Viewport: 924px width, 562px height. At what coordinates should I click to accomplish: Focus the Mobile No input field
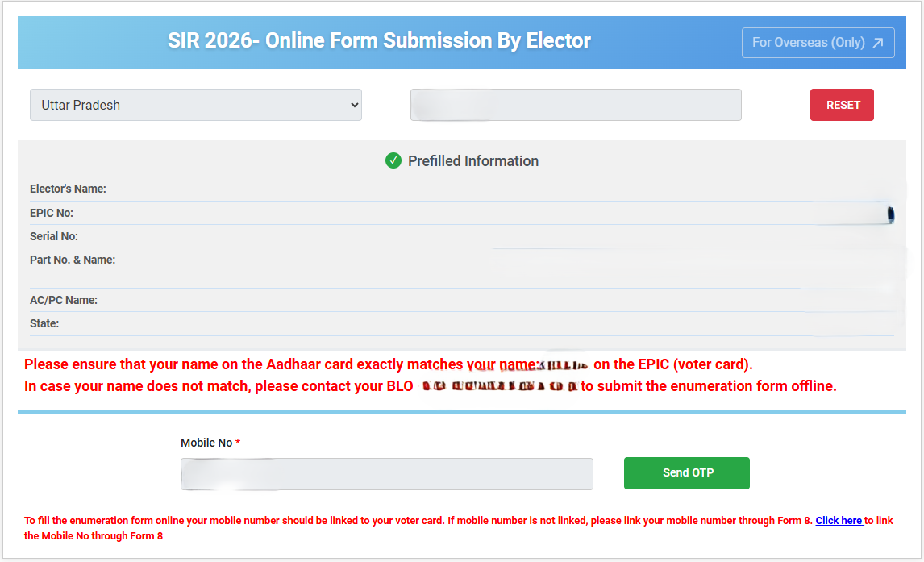[x=386, y=473]
